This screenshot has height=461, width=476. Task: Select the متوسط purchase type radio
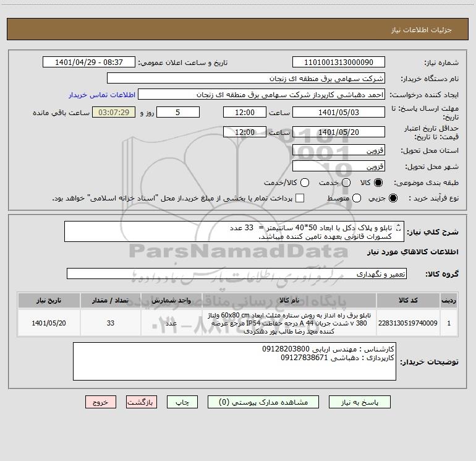pos(357,198)
